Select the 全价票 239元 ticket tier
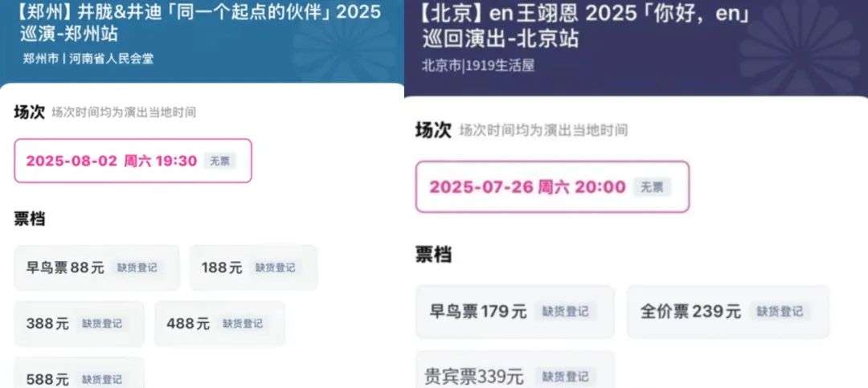868x388 pixels. [727, 312]
